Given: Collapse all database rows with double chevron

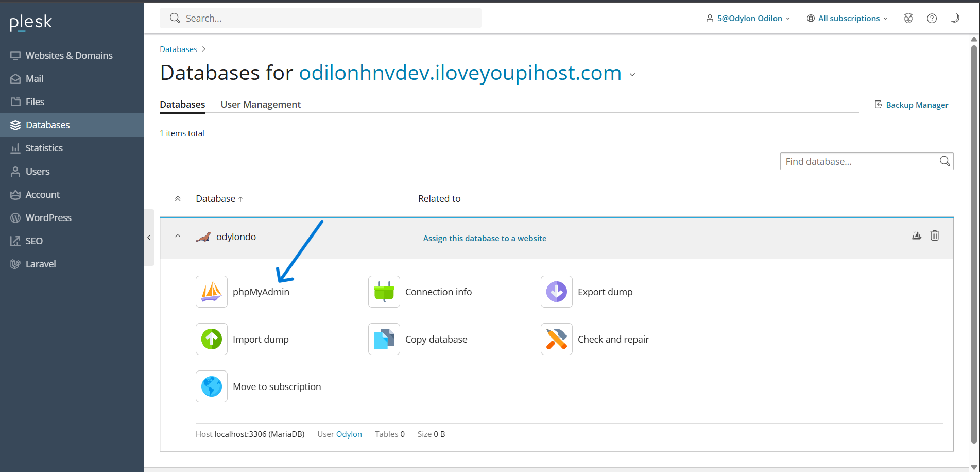Looking at the screenshot, I should (x=178, y=199).
